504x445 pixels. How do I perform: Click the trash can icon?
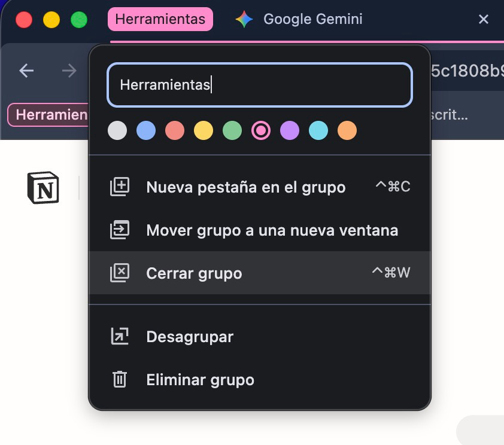(120, 379)
